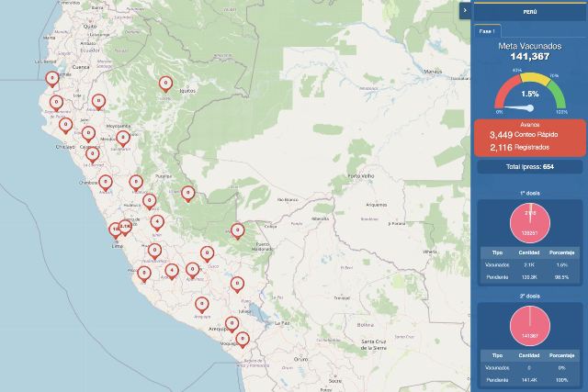Click the 3,449 Conteo Rápido figure
This screenshot has width=588, height=392.
pyautogui.click(x=529, y=135)
